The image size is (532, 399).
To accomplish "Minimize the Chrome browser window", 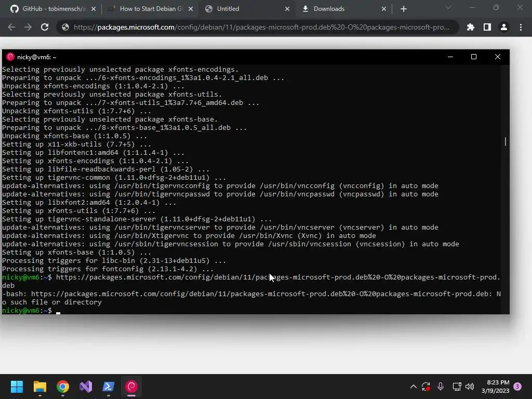I will click(472, 7).
